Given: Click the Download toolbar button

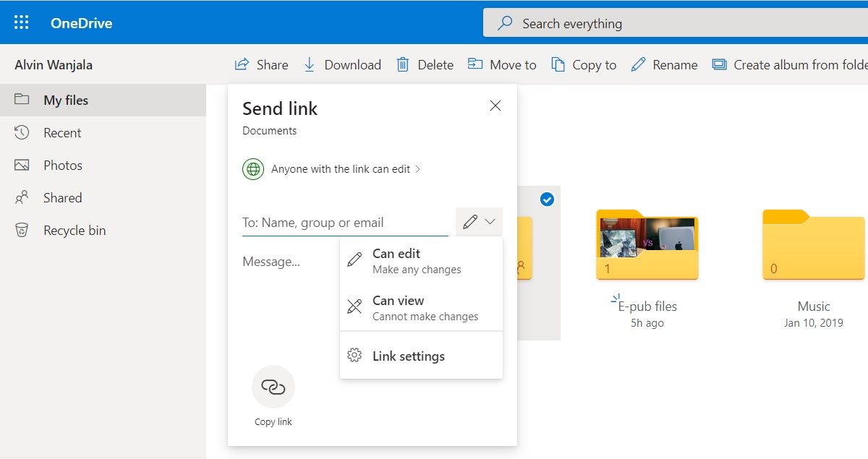Looking at the screenshot, I should (x=343, y=65).
